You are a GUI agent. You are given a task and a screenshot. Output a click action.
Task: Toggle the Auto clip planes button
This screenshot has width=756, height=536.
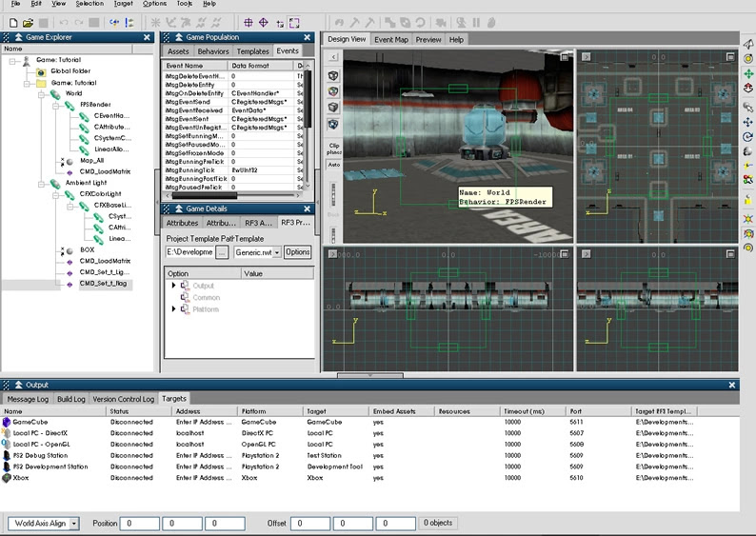coord(333,165)
